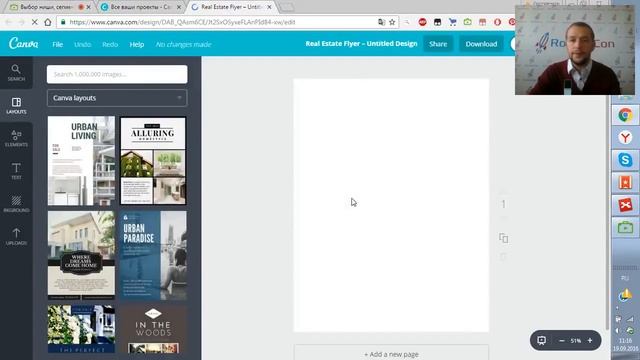Click Undo in the Canva toolbar

82,44
